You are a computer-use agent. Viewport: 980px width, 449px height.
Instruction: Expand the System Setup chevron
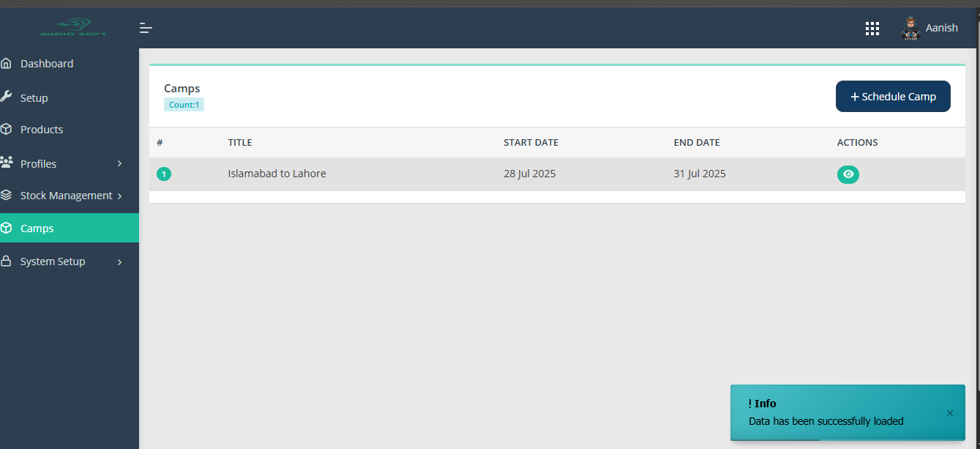pos(120,261)
